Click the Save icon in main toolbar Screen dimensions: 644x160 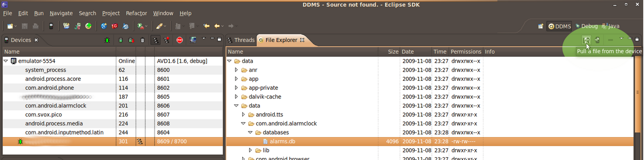[25, 26]
